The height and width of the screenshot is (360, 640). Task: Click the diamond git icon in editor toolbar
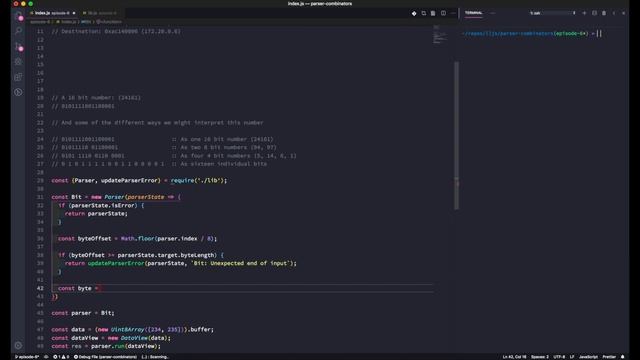coord(414,13)
